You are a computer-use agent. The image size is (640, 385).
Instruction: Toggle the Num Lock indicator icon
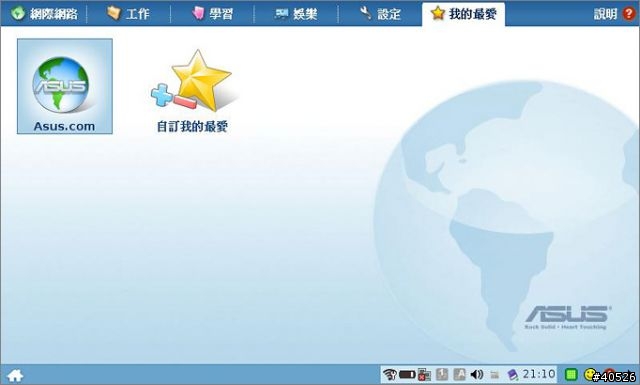442,374
